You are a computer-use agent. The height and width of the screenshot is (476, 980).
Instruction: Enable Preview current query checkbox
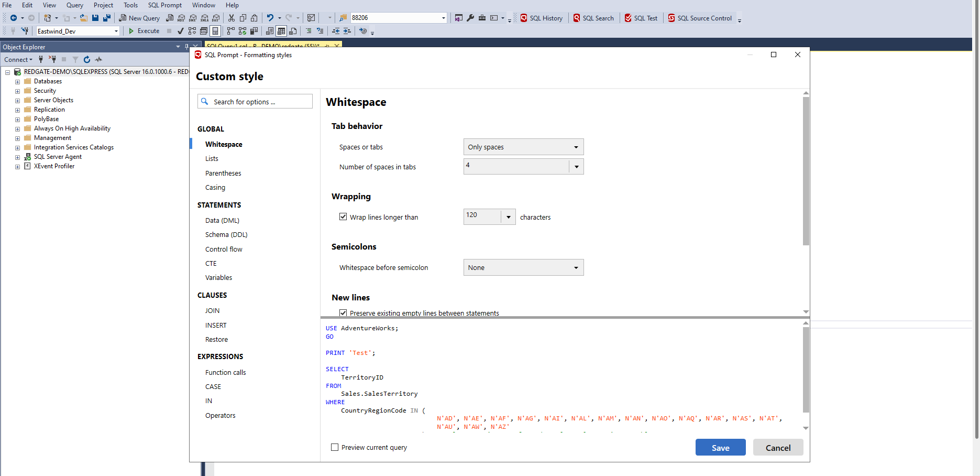[x=335, y=447]
